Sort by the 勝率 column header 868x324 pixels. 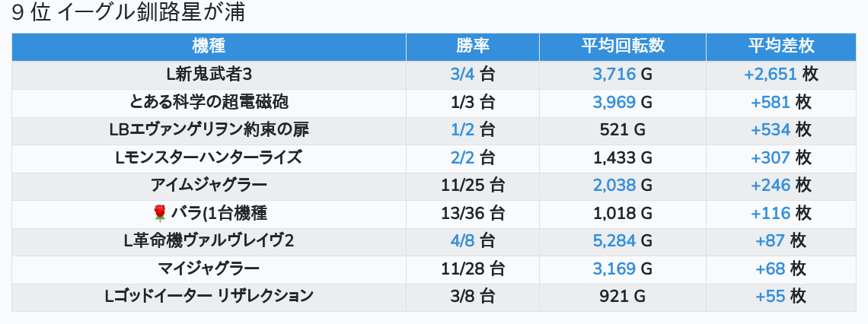pyautogui.click(x=472, y=46)
